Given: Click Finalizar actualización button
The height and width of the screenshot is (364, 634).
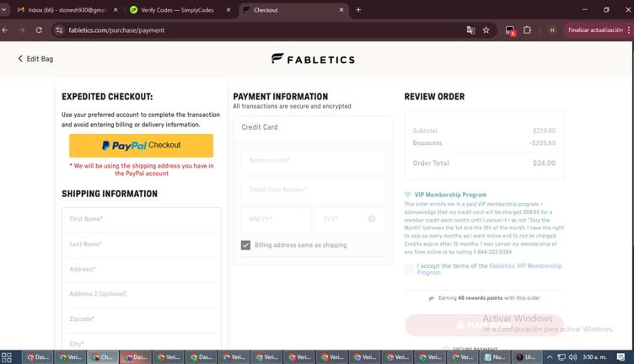Looking at the screenshot, I should pos(595,30).
